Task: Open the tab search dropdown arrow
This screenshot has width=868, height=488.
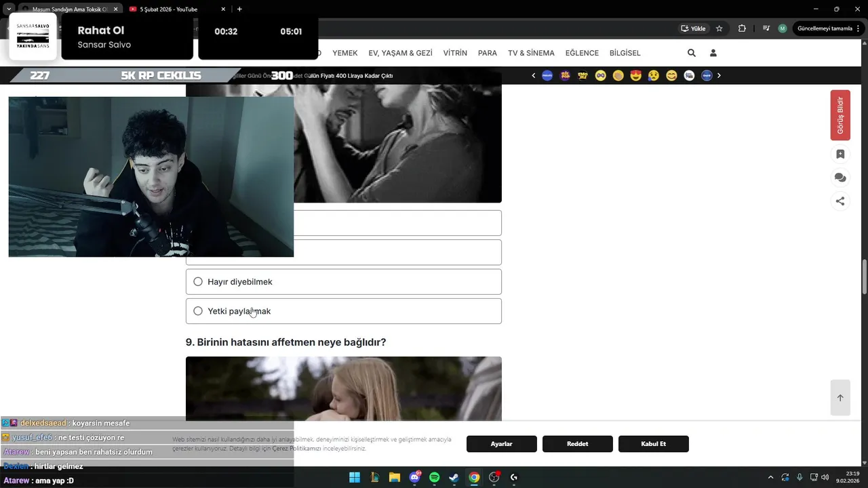Action: pos(8,9)
